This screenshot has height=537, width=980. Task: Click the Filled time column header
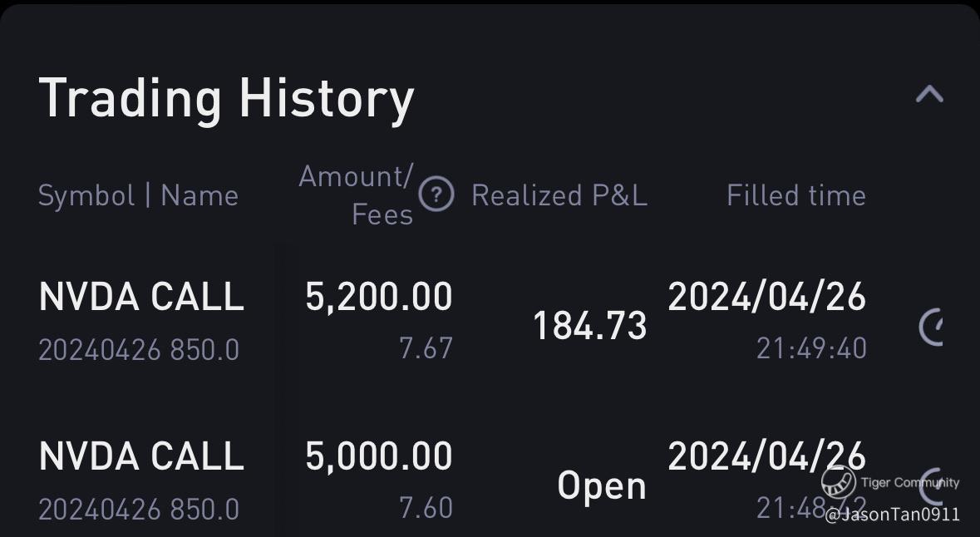coord(795,195)
